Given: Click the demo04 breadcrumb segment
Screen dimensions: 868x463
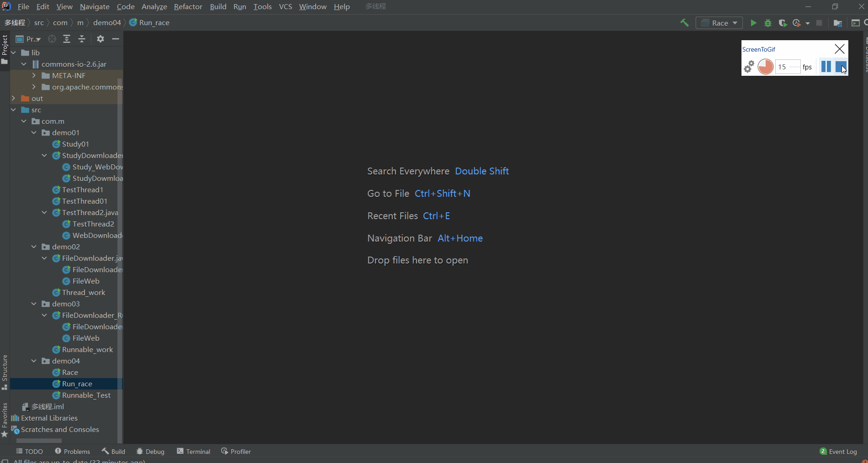Looking at the screenshot, I should point(107,22).
